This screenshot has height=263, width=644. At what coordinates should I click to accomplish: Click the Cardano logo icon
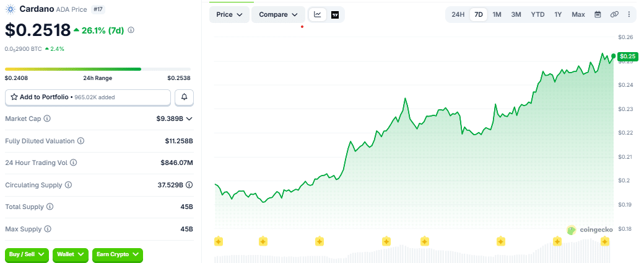[11, 9]
